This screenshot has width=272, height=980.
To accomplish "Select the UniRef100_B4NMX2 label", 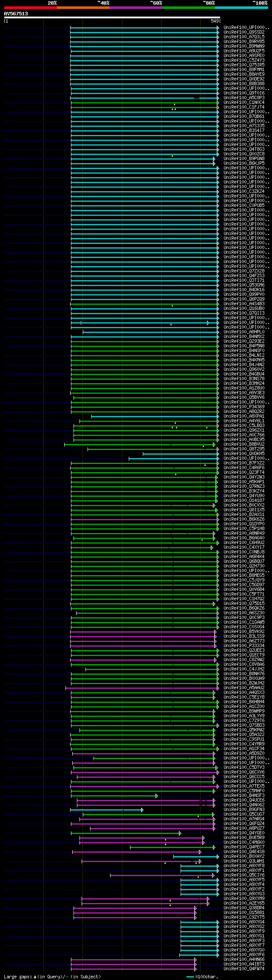I will pos(244,336).
